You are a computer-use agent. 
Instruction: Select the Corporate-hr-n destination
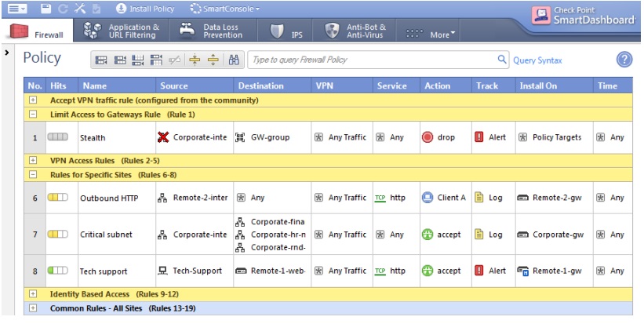(x=271, y=235)
